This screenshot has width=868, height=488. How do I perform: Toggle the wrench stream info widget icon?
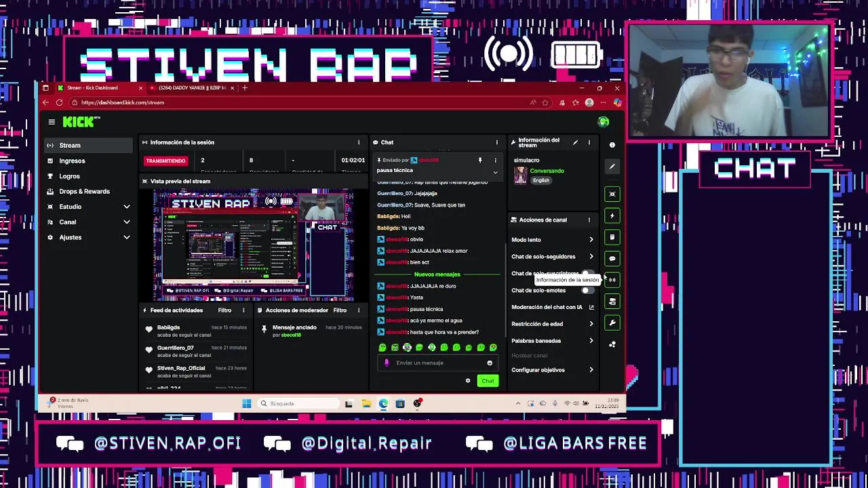[612, 323]
